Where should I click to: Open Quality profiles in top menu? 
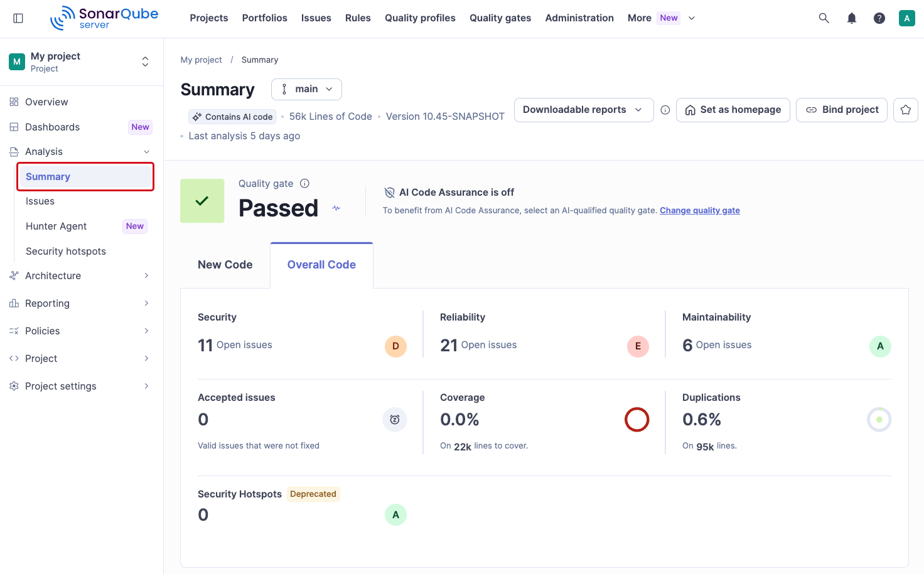[420, 18]
